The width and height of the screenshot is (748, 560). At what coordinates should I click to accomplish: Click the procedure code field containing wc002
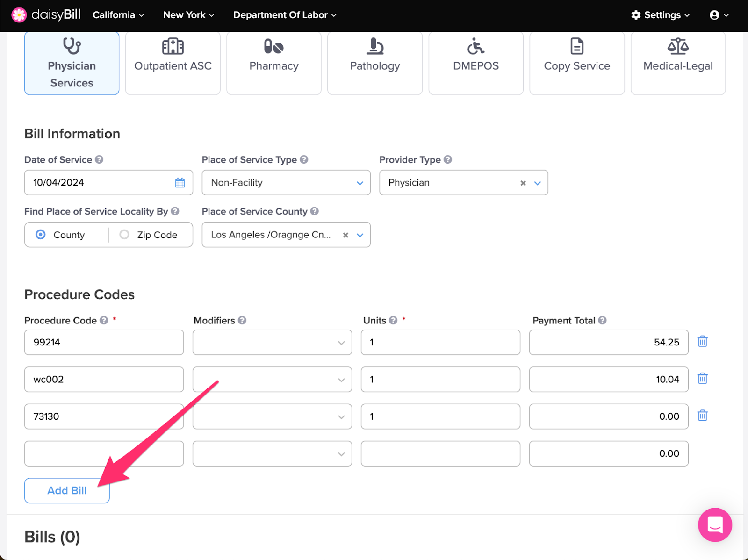coord(104,379)
